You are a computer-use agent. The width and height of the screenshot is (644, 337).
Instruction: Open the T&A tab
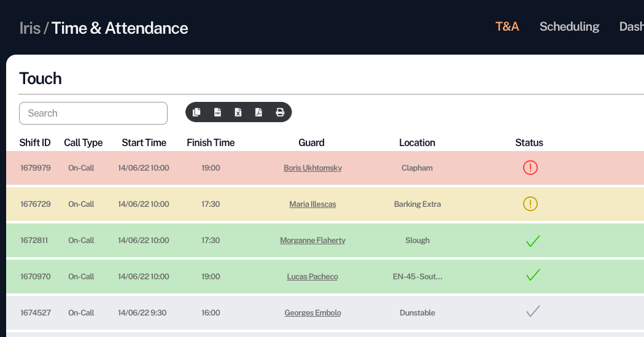(x=507, y=26)
